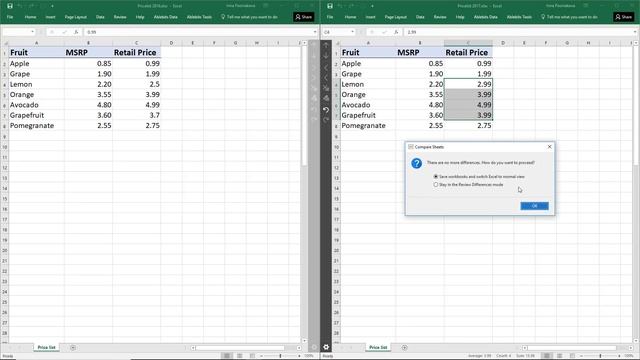Select Lemon retail price 2.5 in left sheet

point(136,84)
